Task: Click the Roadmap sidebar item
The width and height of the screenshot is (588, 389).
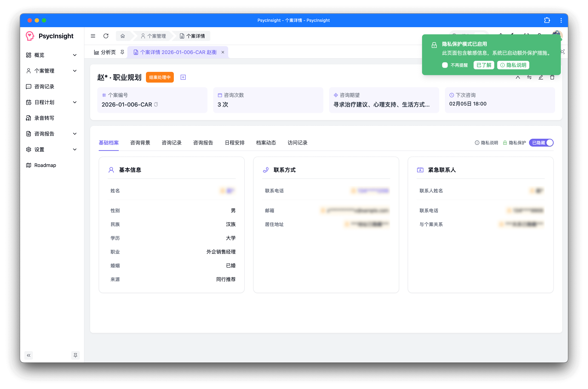Action: click(45, 165)
